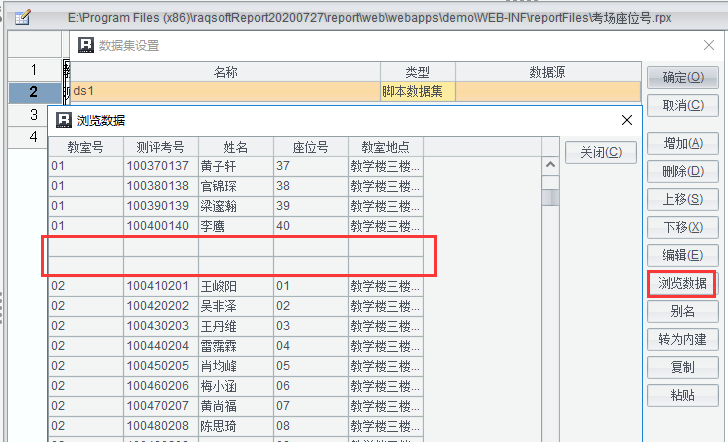Click the name cell 官锦琛
The height and width of the screenshot is (442, 728).
[236, 186]
